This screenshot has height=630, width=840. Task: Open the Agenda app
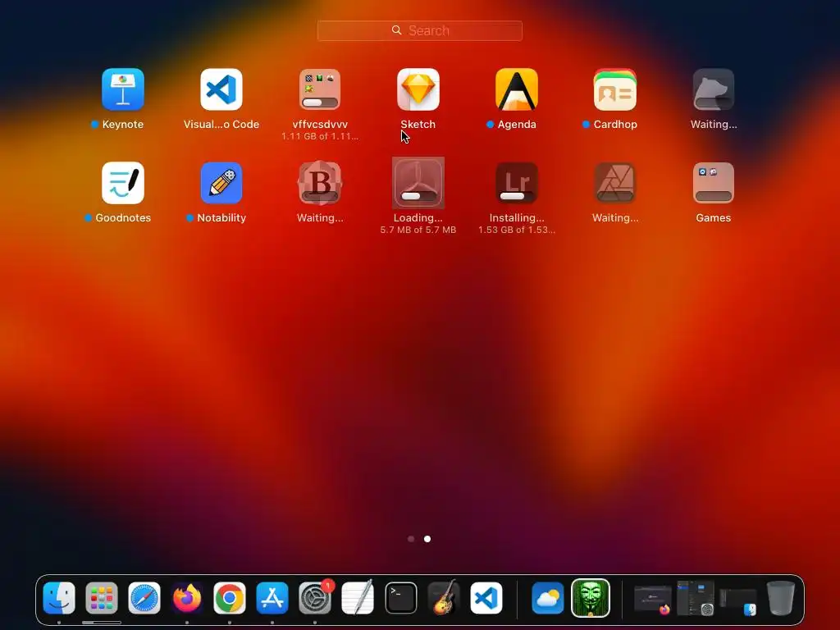(517, 89)
